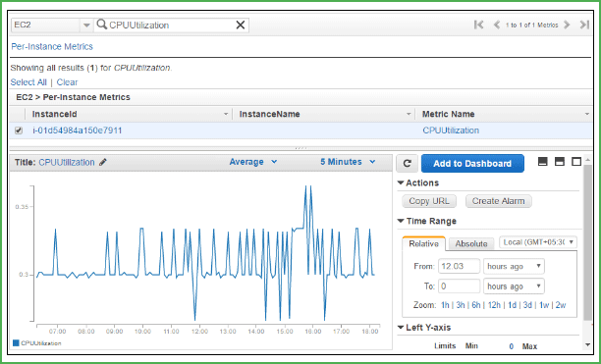Refresh the graph
Screen dimensions: 601x364
(x=408, y=164)
